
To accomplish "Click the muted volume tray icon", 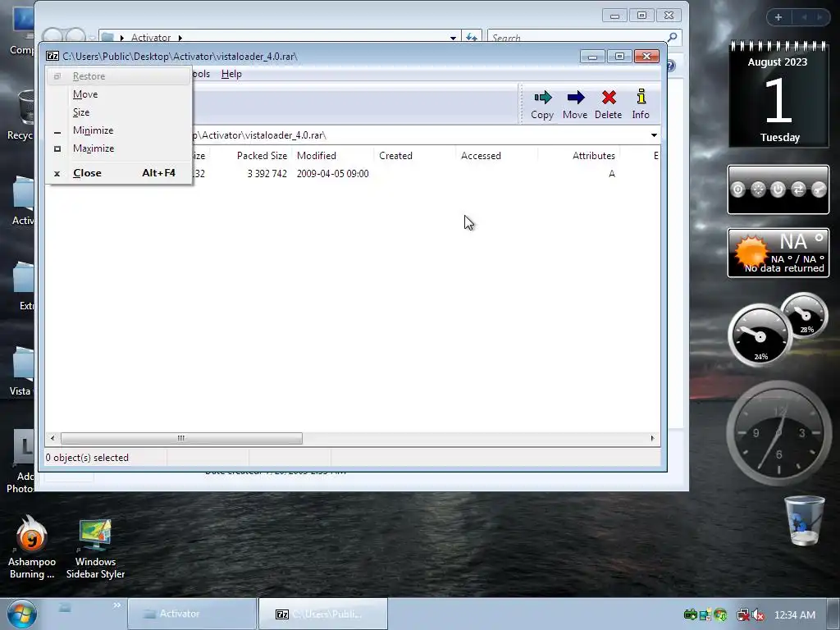I will pos(759,615).
